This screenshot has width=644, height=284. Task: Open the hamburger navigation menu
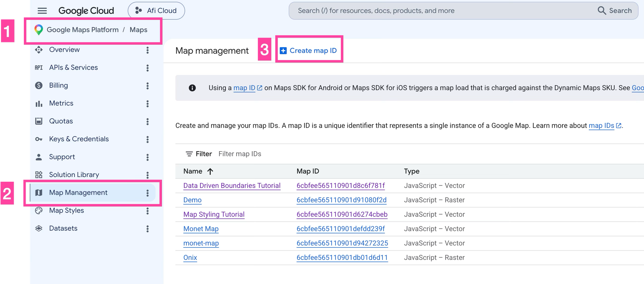click(x=42, y=11)
